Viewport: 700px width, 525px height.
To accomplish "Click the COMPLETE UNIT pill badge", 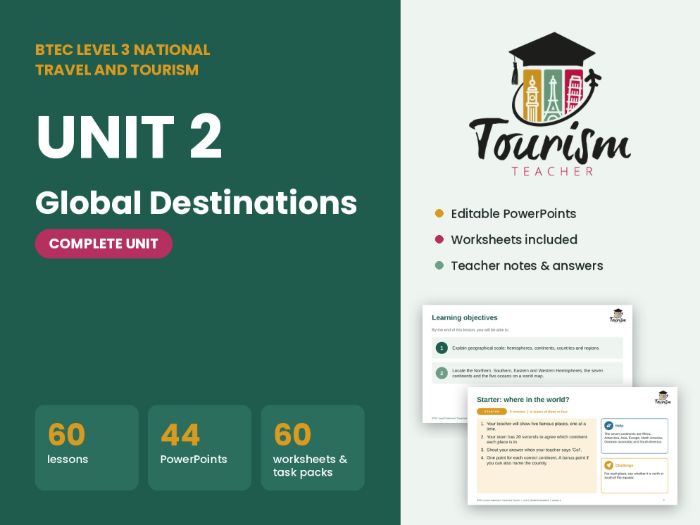I will click(x=104, y=244).
